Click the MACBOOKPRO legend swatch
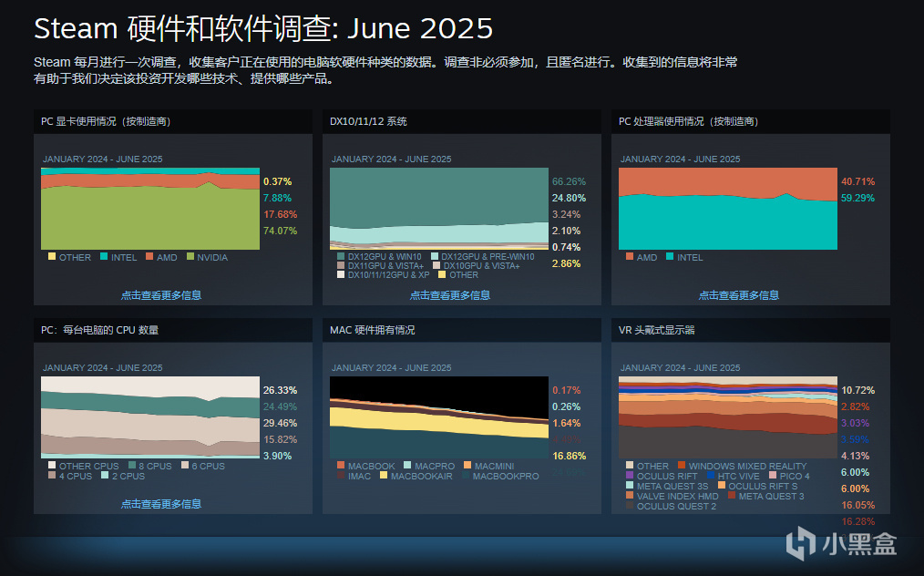 point(466,475)
